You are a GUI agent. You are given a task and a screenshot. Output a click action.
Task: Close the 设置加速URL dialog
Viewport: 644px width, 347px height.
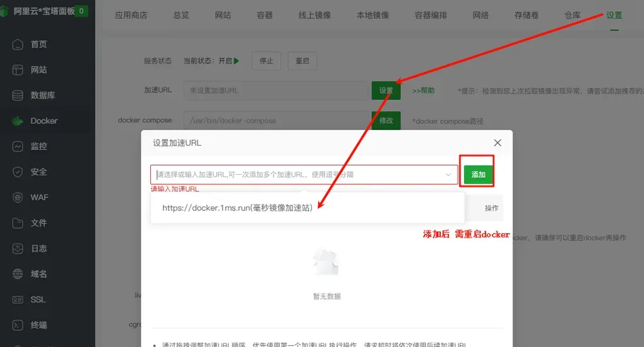click(x=497, y=143)
